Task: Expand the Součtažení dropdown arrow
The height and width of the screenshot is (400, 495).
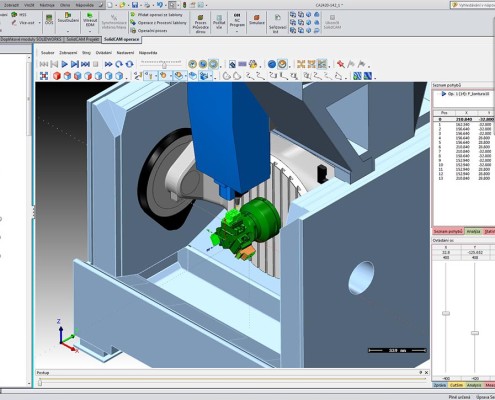Action: 68,32
